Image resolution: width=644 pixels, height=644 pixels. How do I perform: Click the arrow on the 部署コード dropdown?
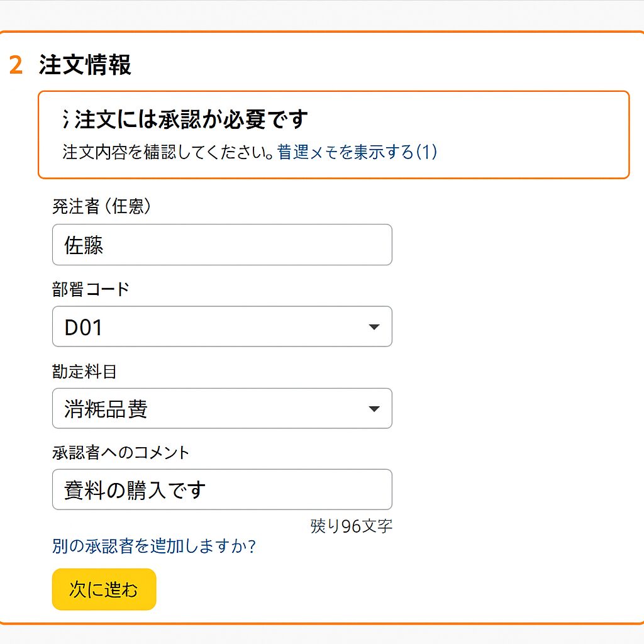374,327
